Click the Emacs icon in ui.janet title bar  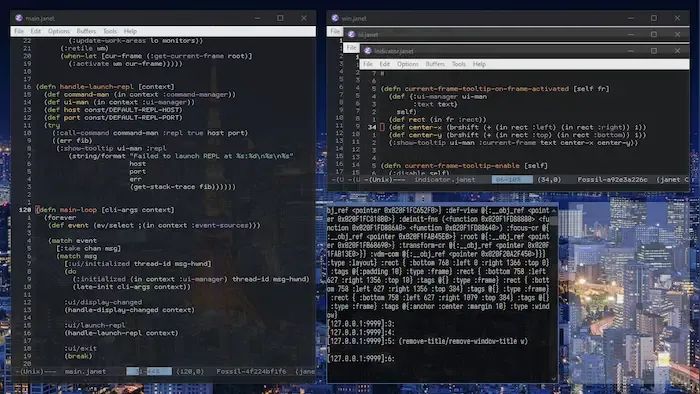click(x=351, y=34)
